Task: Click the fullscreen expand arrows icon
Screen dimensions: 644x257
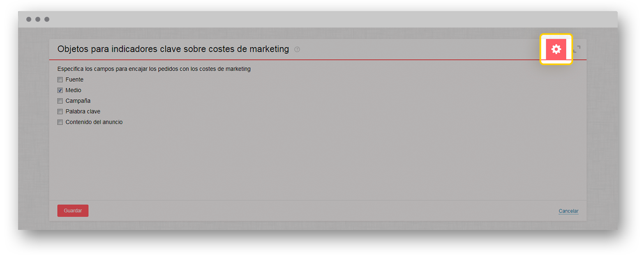Action: [577, 49]
